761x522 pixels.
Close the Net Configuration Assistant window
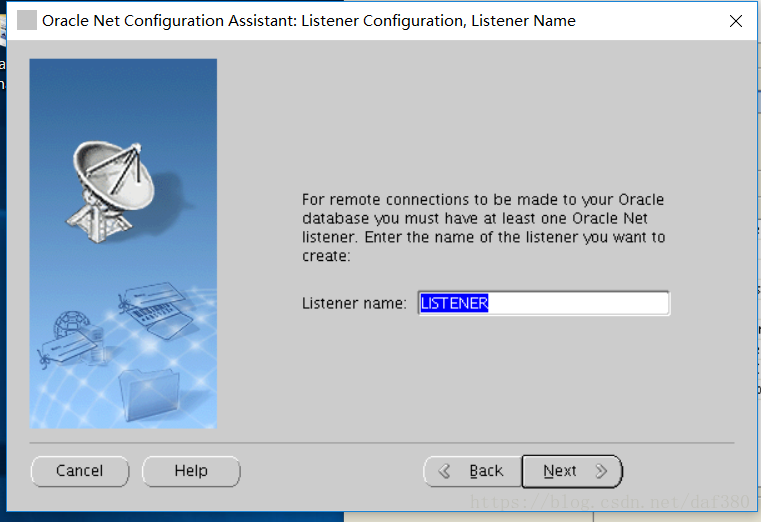(x=736, y=21)
